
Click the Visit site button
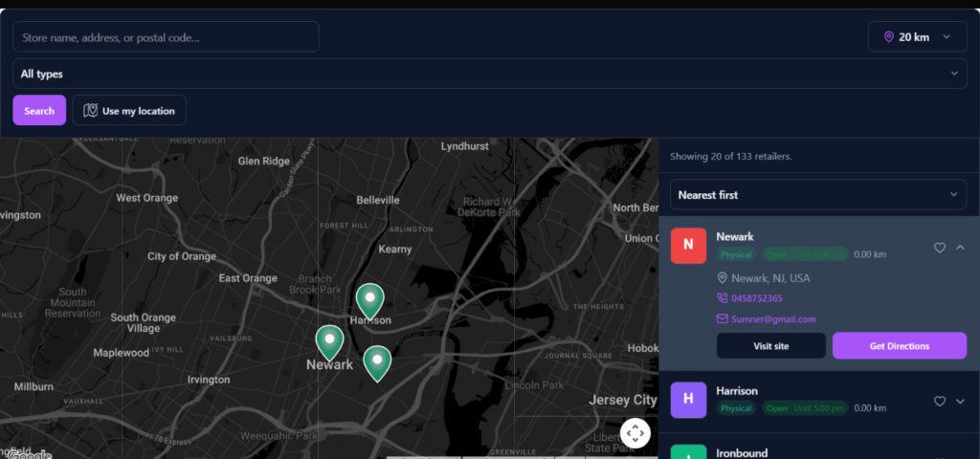770,346
